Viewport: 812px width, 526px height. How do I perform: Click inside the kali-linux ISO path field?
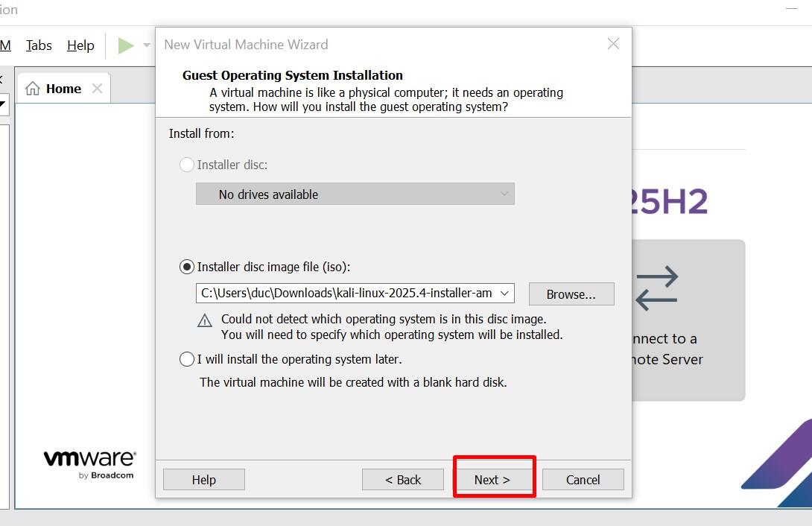point(346,294)
